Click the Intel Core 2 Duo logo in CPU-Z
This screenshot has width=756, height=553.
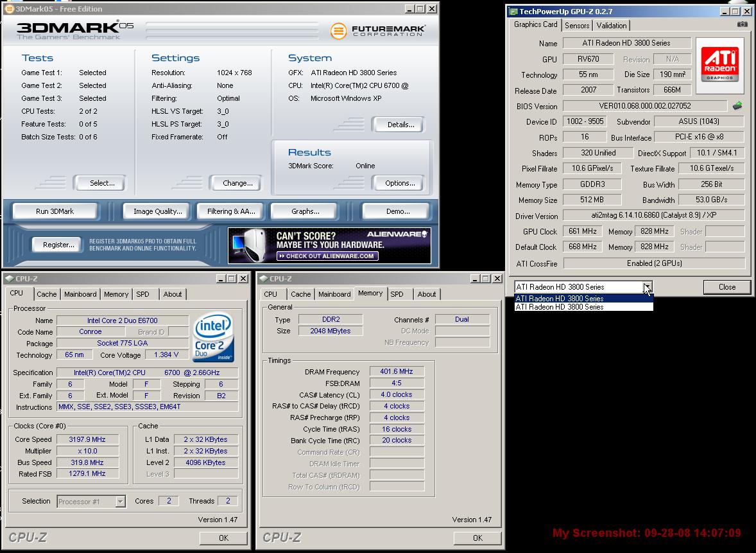(x=214, y=337)
